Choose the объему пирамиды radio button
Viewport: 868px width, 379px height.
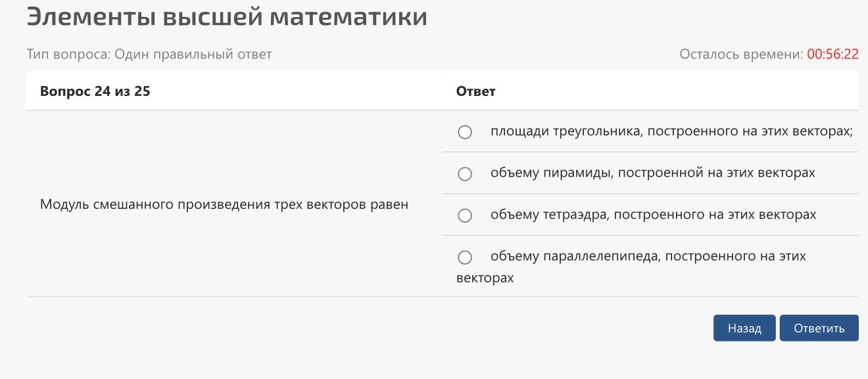[x=465, y=174]
